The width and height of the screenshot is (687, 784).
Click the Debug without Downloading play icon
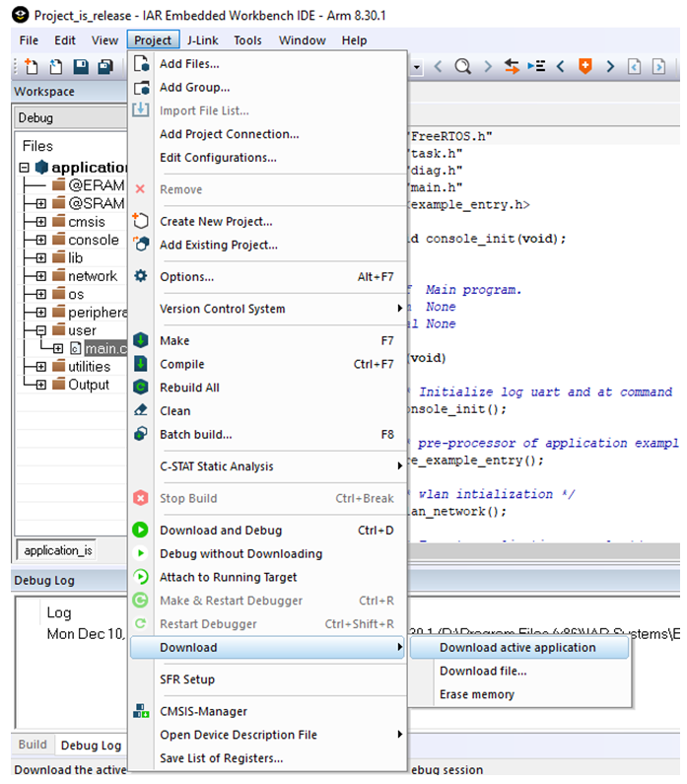(x=140, y=553)
